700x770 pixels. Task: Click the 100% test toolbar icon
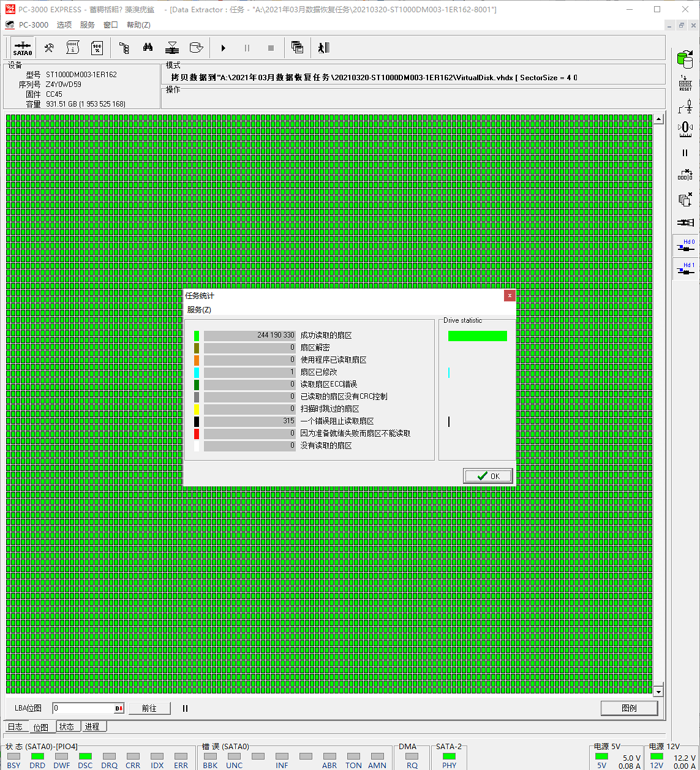tap(97, 48)
